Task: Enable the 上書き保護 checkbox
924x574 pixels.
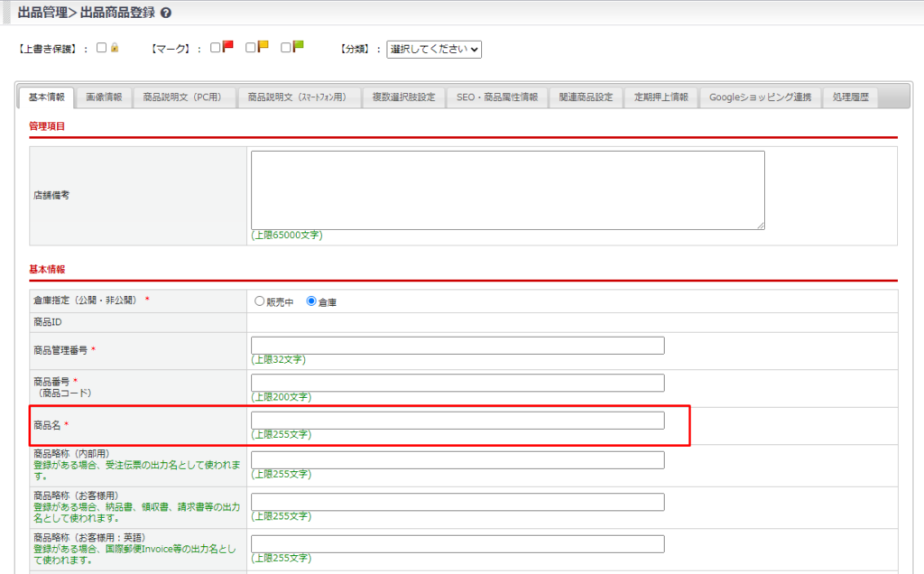Action: (101, 48)
